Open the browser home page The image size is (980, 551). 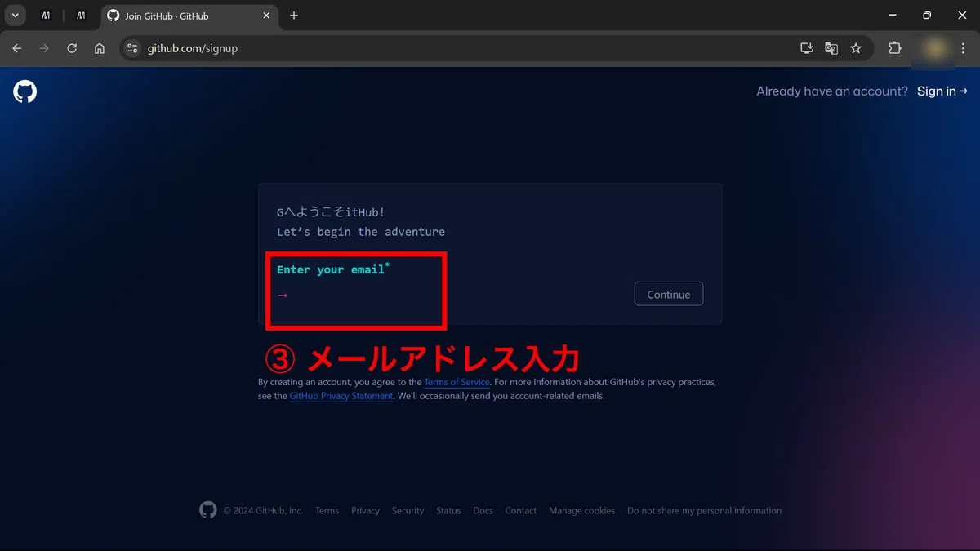coord(100,48)
